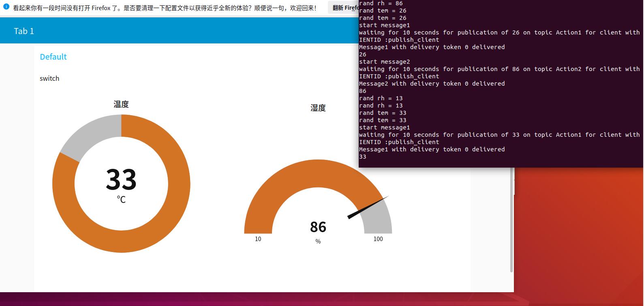Click terminal line mentioning topic Action2
This screenshot has height=306, width=644.
coord(499,69)
